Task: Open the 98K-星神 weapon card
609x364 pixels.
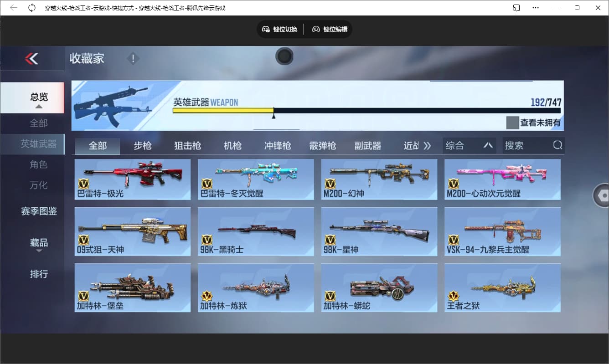Action: [x=379, y=231]
